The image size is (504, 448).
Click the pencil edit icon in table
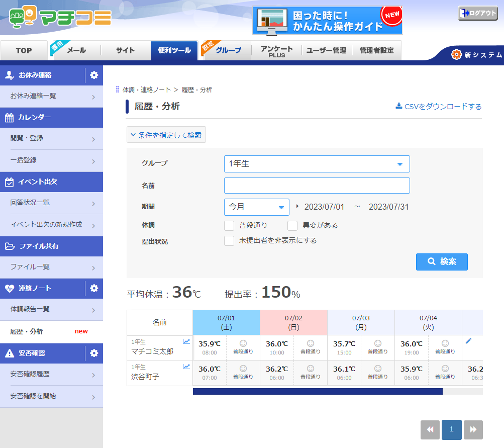pos(469,341)
